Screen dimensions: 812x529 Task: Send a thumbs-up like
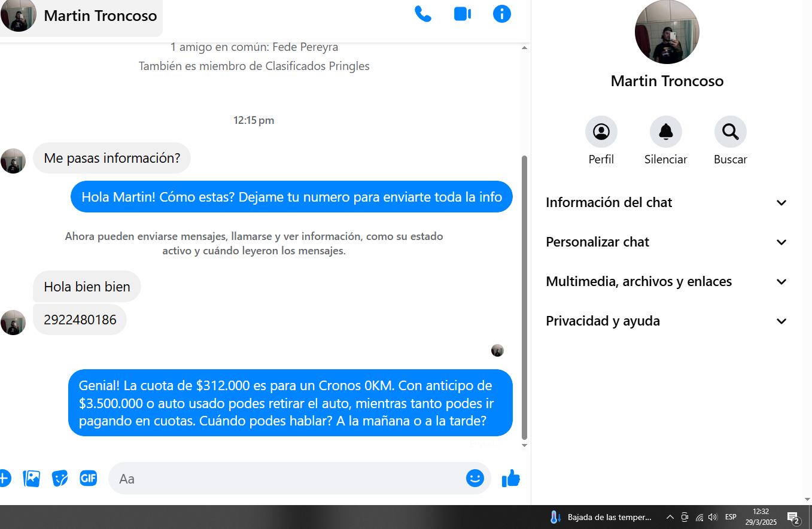point(510,478)
